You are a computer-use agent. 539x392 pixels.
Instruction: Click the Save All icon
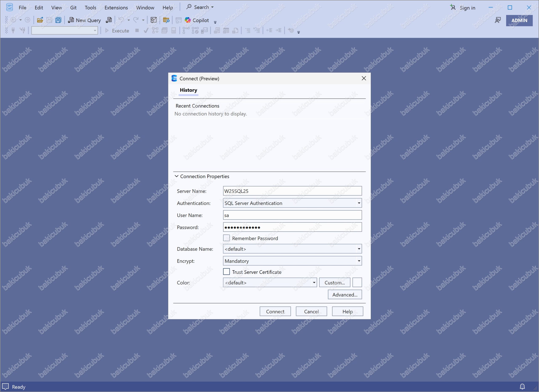59,20
